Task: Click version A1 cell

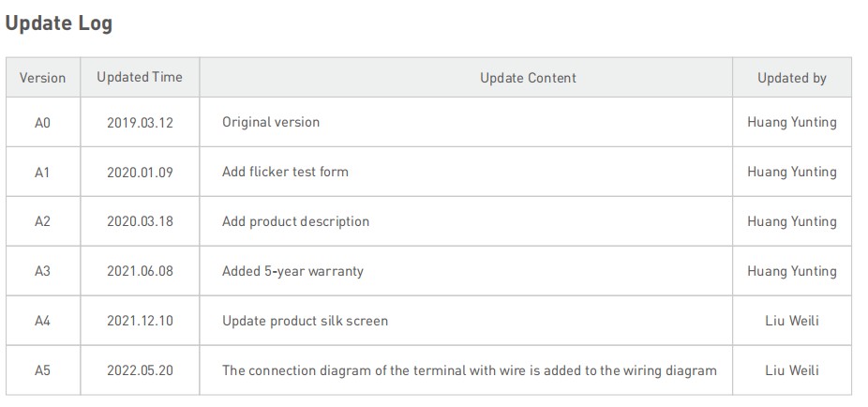Action: click(x=42, y=173)
